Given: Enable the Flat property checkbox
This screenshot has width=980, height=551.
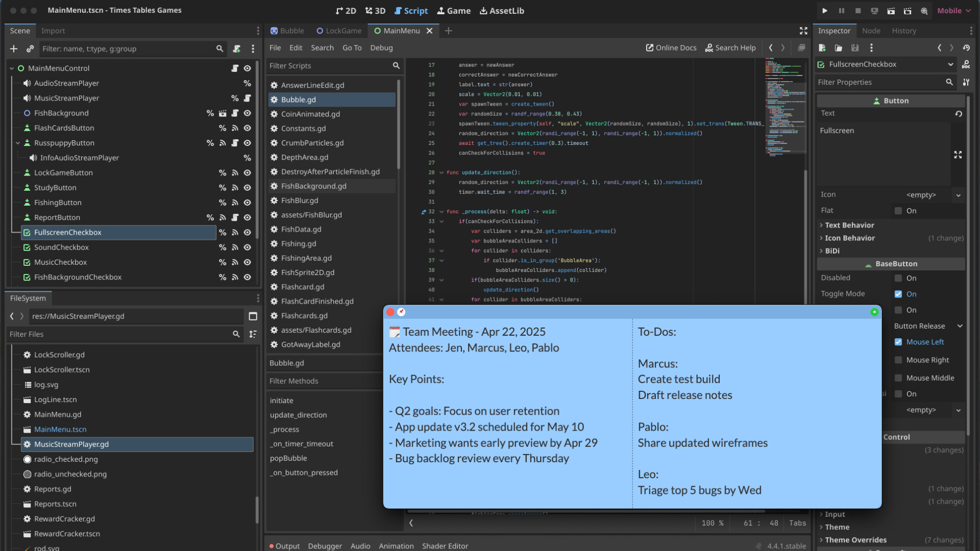Looking at the screenshot, I should click(898, 210).
